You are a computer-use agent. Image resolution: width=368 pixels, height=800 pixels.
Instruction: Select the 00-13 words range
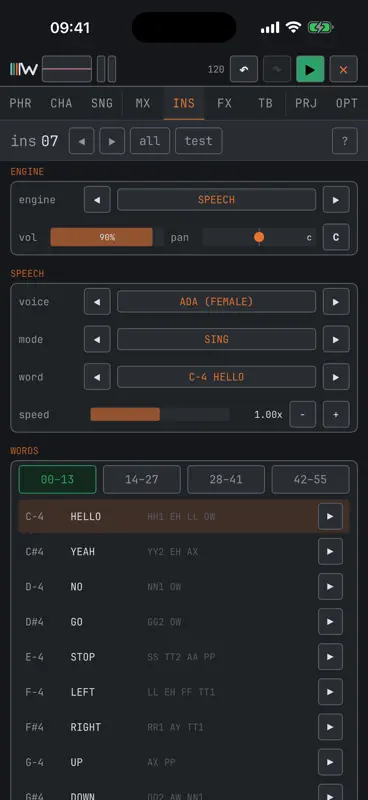tap(57, 480)
